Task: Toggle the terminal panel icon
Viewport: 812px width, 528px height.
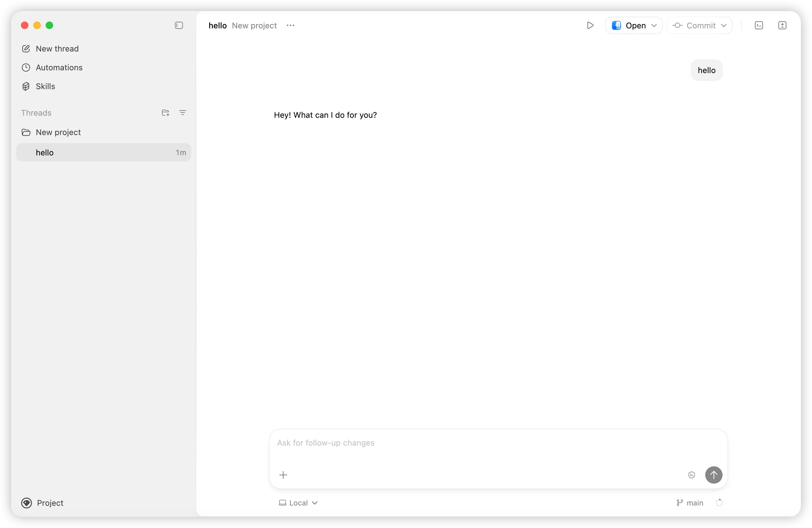Action: tap(759, 25)
